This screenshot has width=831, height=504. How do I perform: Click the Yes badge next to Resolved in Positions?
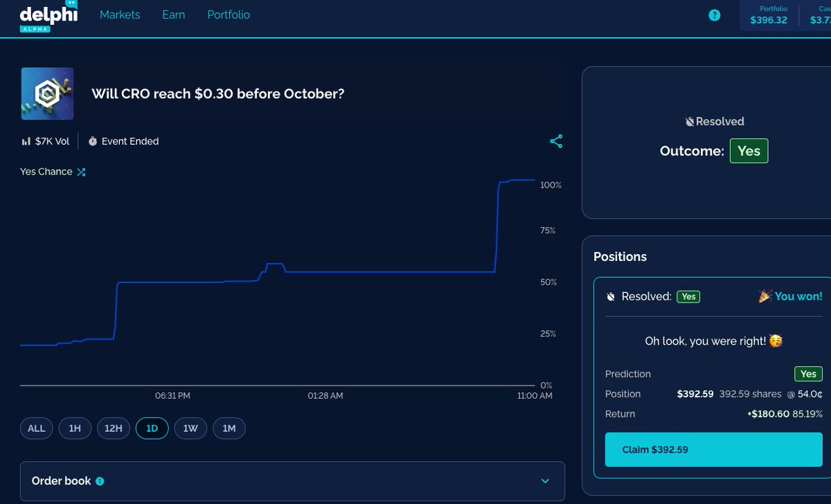688,296
